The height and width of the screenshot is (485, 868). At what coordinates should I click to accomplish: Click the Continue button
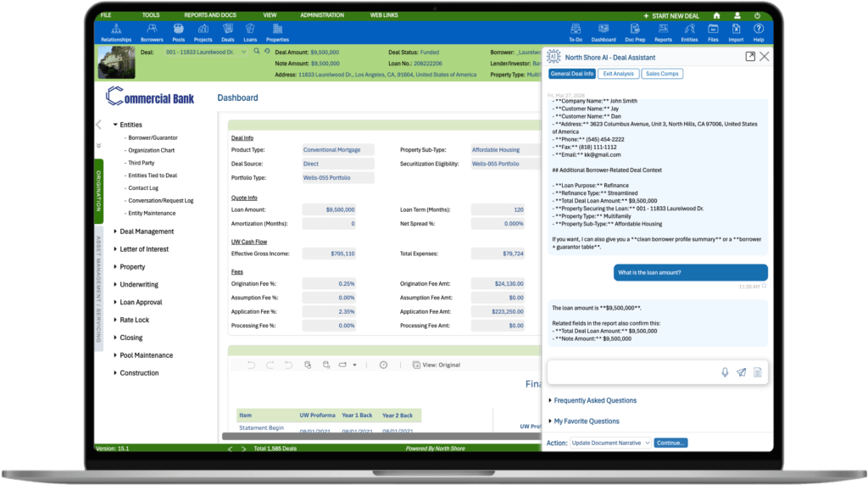pos(670,443)
